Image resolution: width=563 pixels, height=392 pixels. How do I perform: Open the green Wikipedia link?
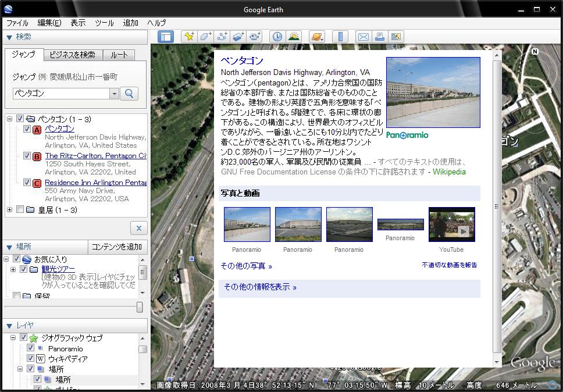[449, 172]
